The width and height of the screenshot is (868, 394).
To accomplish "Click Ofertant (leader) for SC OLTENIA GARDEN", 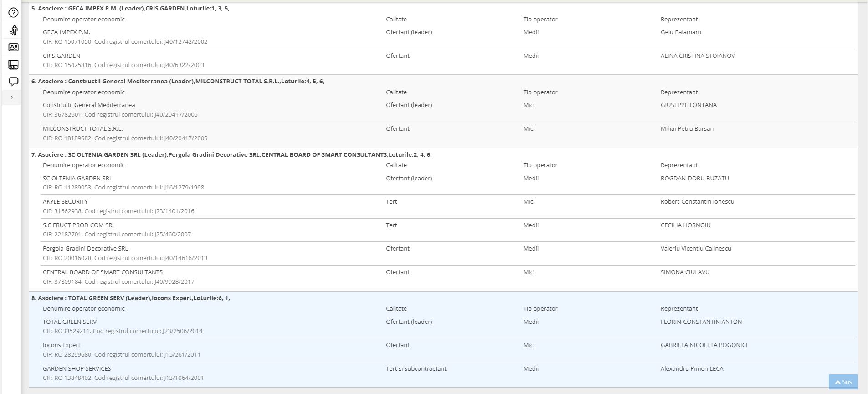I will point(409,178).
